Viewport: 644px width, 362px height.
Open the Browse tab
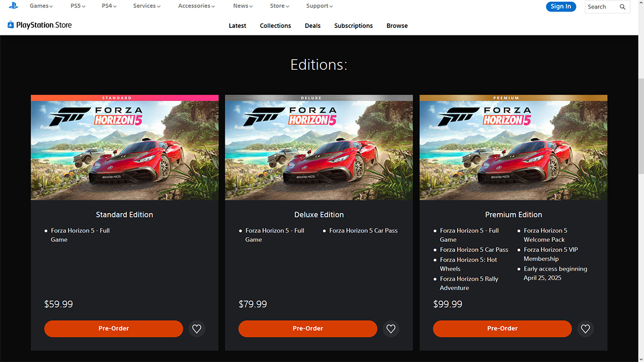397,26
